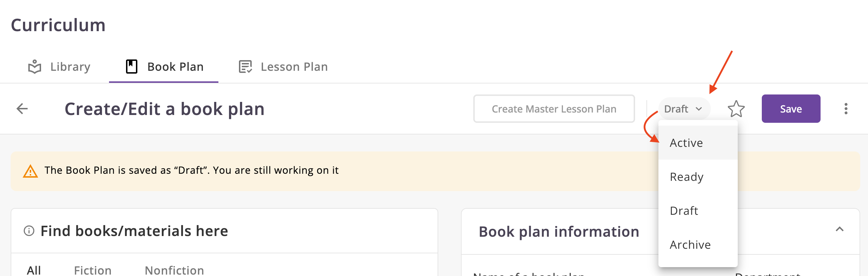
Task: Click the warning triangle in Draft banner
Action: click(x=30, y=171)
